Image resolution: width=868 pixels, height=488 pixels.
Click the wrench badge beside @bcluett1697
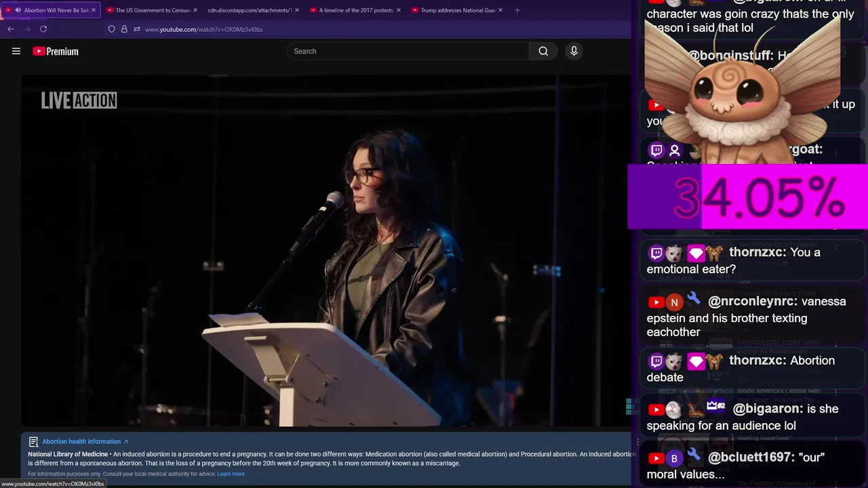point(693,455)
